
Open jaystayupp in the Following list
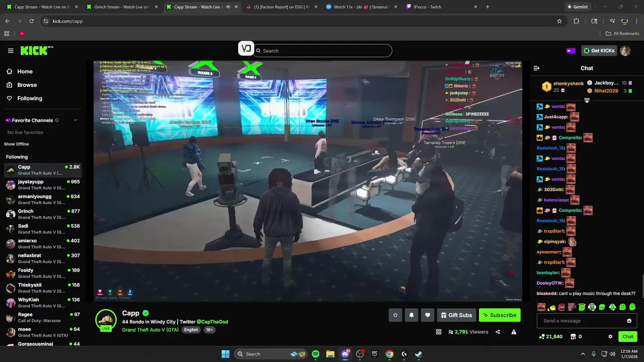point(43,185)
